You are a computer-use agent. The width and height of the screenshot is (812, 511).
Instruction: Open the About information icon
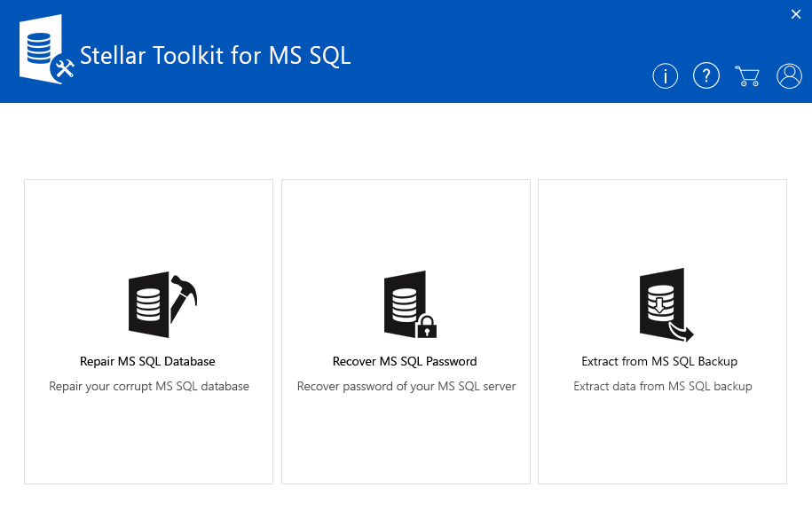(x=665, y=76)
